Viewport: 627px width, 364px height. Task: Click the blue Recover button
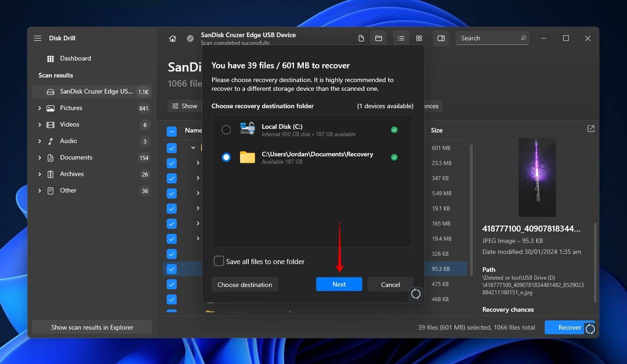coord(570,327)
